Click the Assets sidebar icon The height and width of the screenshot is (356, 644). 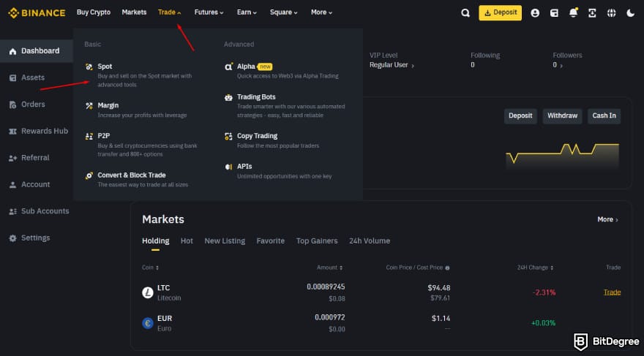[x=12, y=78]
